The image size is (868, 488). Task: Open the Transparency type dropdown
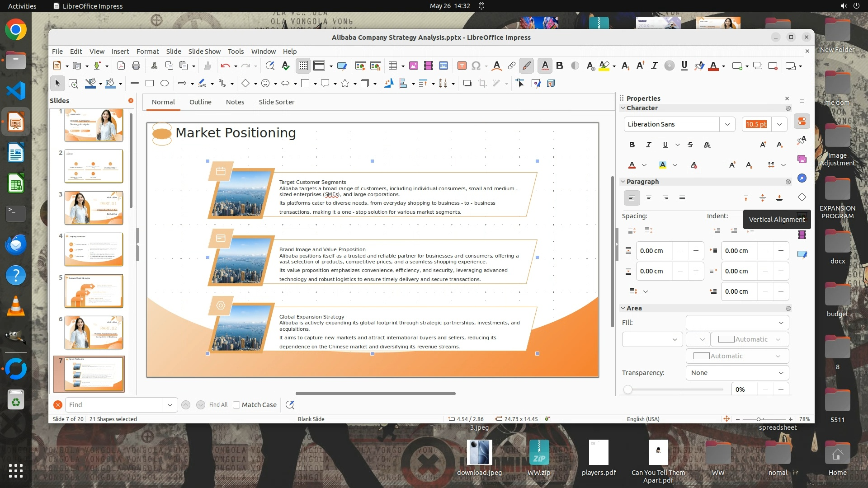pyautogui.click(x=737, y=373)
